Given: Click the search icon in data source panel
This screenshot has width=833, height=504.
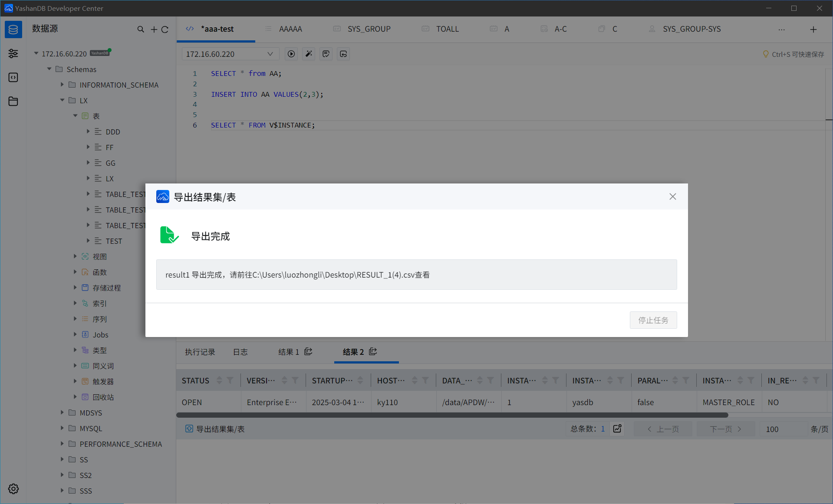Looking at the screenshot, I should (x=141, y=29).
